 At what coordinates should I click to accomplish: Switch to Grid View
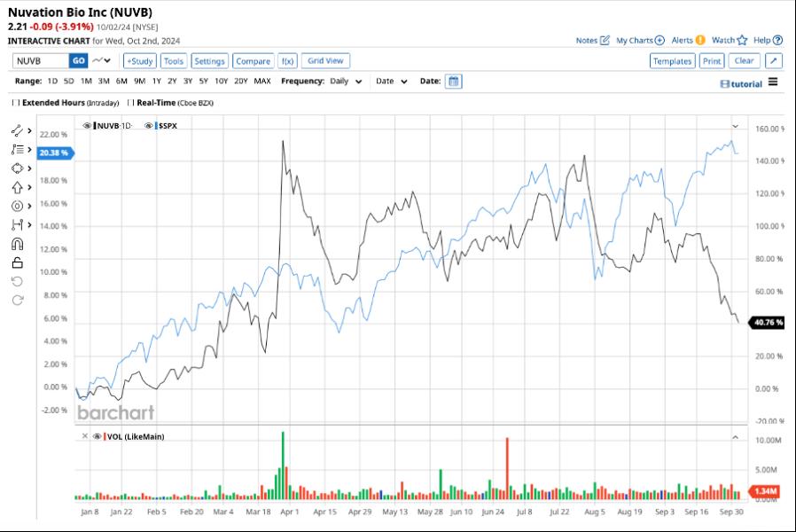coord(325,61)
